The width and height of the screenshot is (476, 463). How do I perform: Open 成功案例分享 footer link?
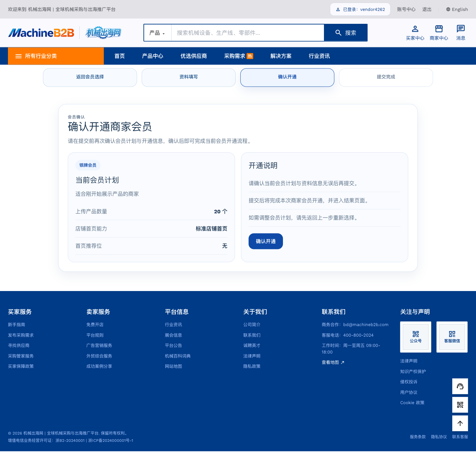coord(99,366)
